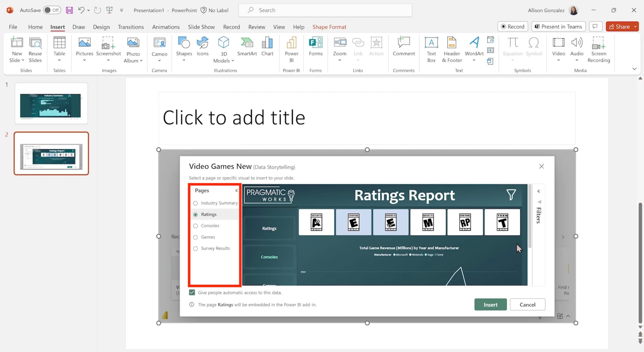Click Present in Teams
Image resolution: width=644 pixels, height=352 pixels.
pyautogui.click(x=558, y=27)
